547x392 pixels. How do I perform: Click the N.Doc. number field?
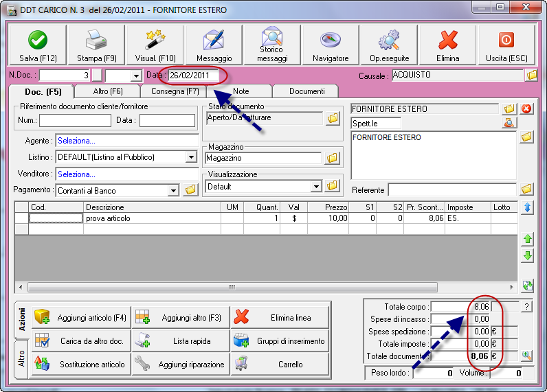65,76
